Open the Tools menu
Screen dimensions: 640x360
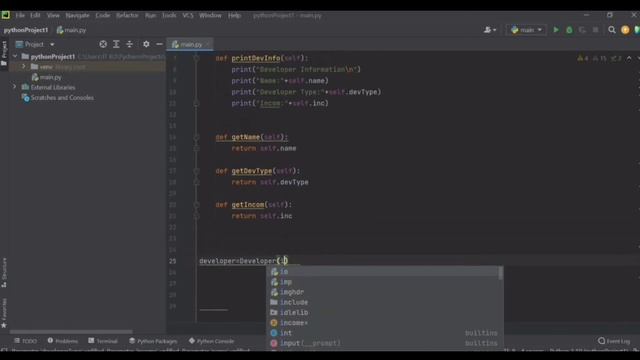click(x=169, y=15)
